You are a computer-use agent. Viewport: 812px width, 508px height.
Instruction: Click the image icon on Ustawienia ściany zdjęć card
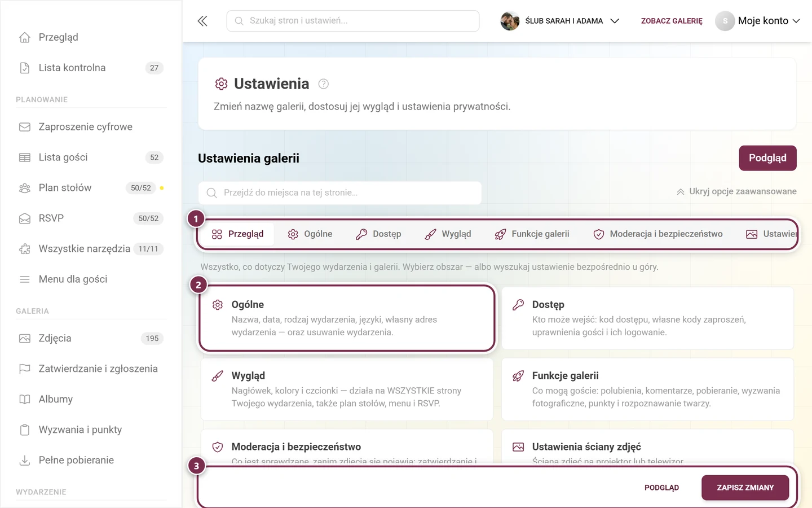518,447
